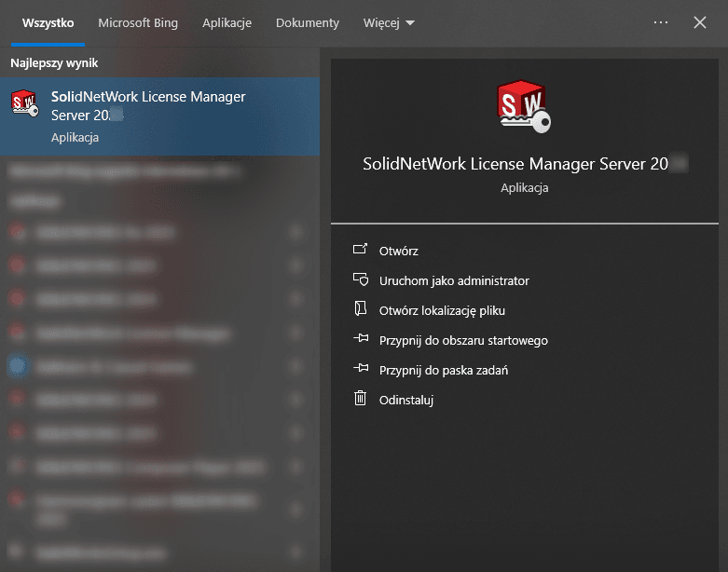Click the large SolidWorks icon in details pane
728x572 pixels.
tap(524, 107)
